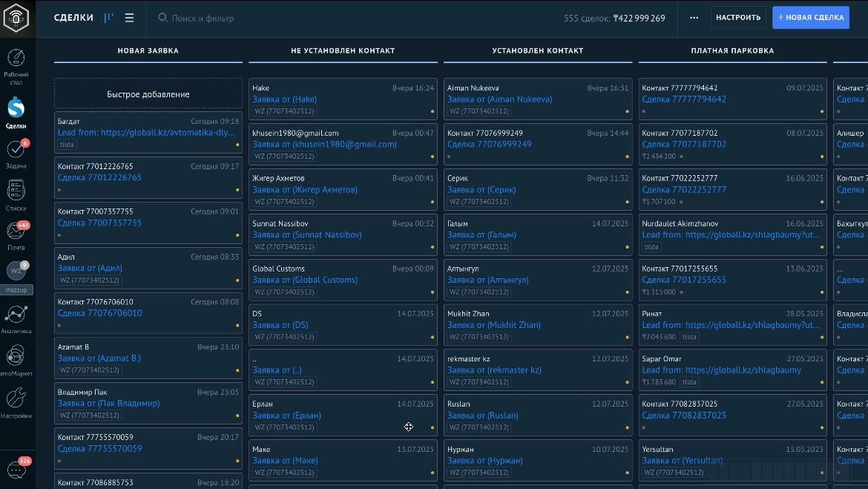Open deal Заявка от (Маке)

pos(285,461)
